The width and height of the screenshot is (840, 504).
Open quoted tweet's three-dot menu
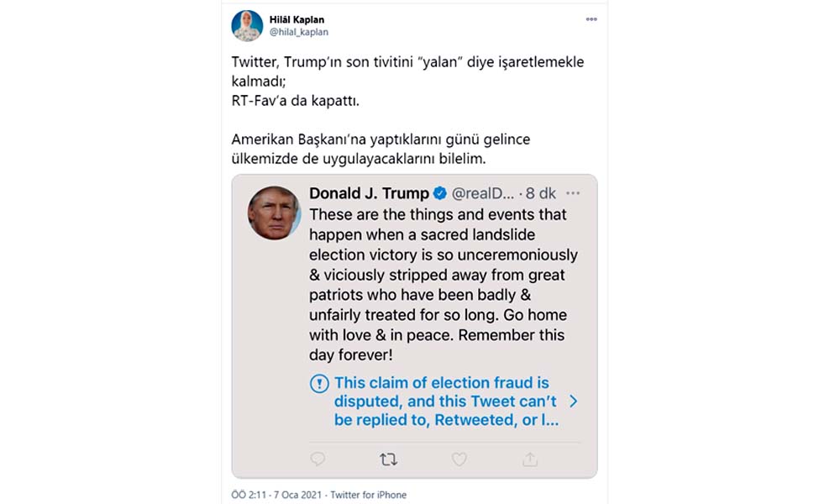573,193
